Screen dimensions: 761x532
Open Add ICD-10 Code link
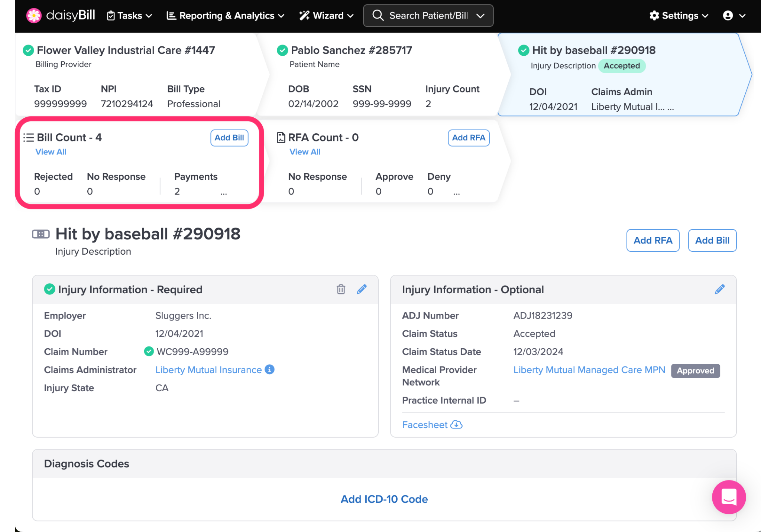click(x=384, y=499)
